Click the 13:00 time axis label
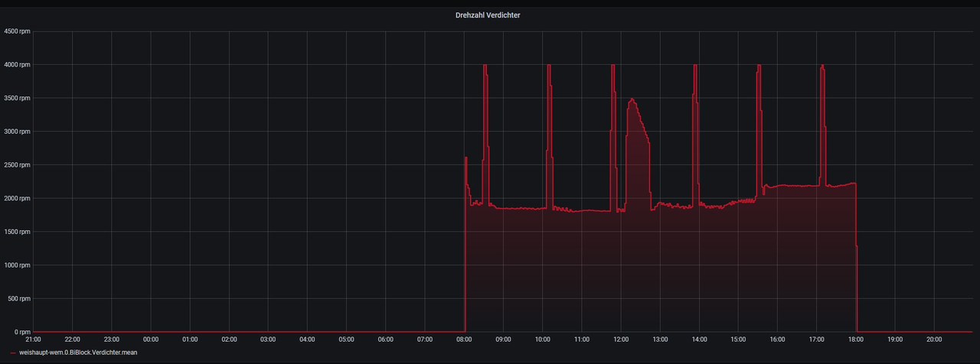This screenshot has height=364, width=980. [x=660, y=339]
